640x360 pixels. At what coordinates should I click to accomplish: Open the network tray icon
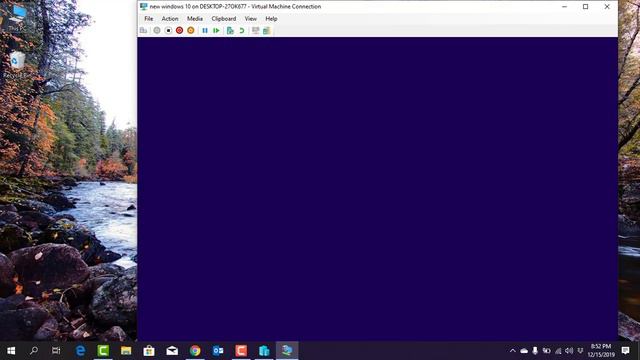click(x=558, y=351)
